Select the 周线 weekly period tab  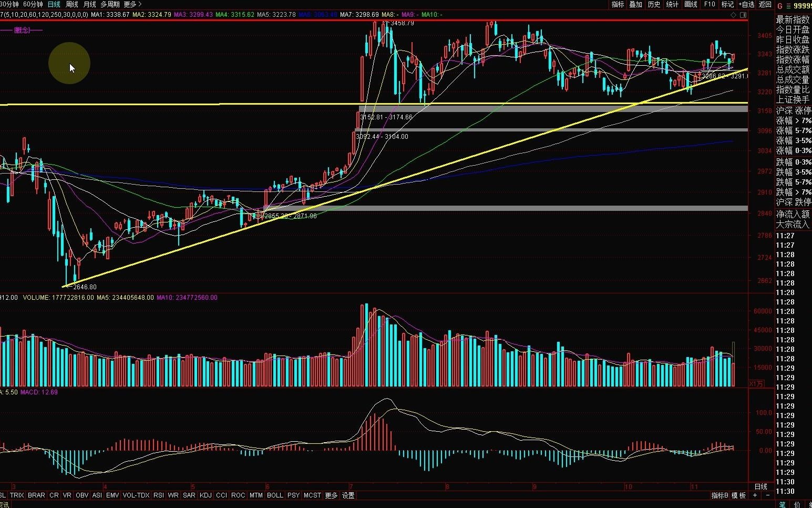point(71,4)
